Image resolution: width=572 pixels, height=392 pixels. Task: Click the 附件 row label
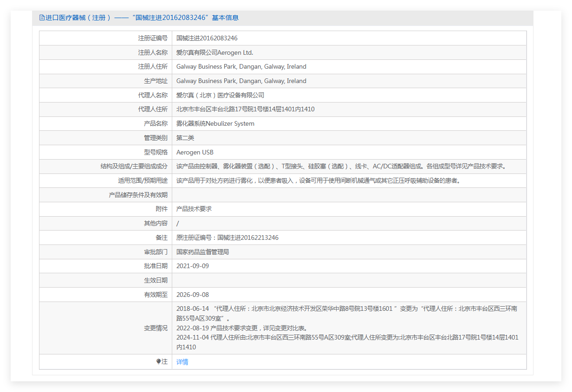[162, 209]
